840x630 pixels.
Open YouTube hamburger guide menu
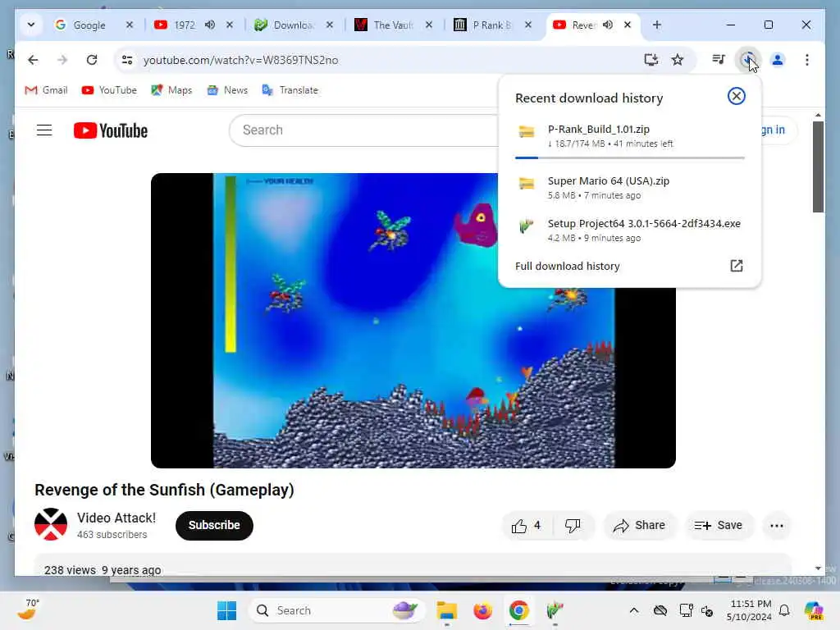point(44,130)
